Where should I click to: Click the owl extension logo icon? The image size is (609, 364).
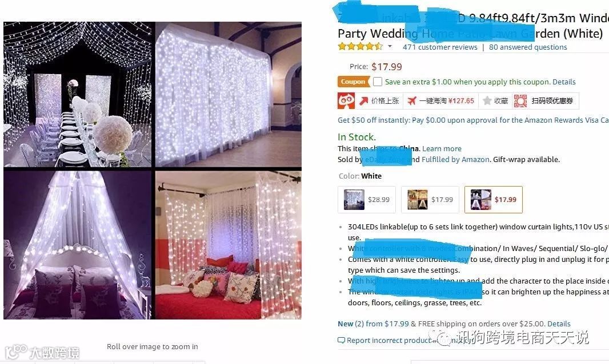point(346,101)
